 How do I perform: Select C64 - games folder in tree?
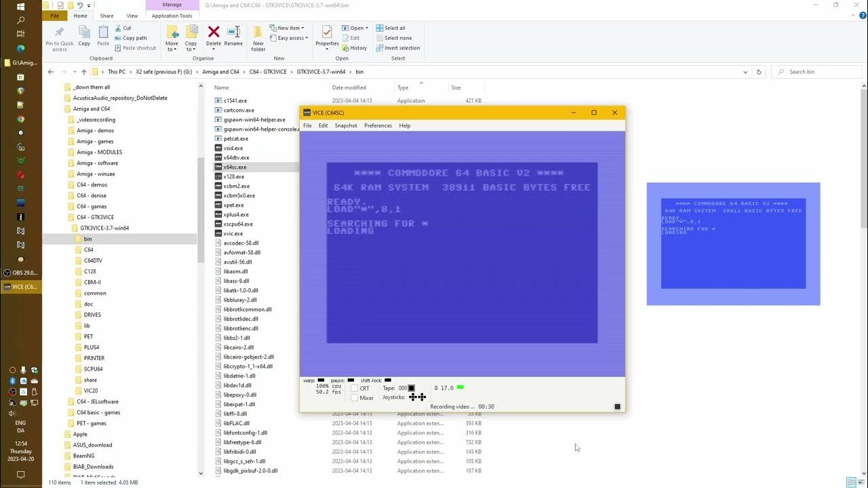click(92, 206)
